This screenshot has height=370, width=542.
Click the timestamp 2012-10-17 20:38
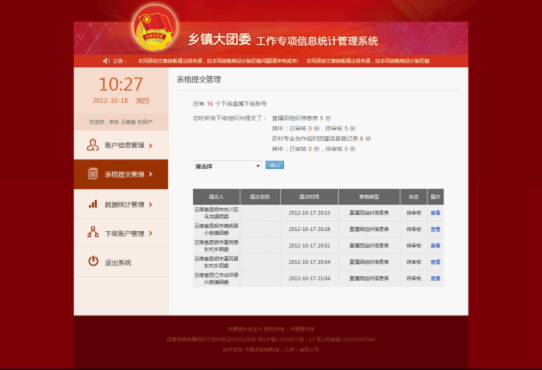[x=309, y=229]
